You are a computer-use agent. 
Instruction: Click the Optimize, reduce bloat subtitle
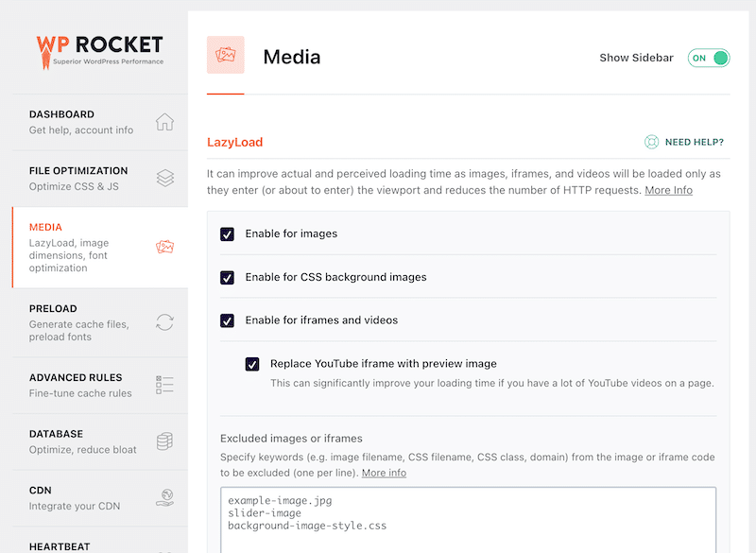pyautogui.click(x=82, y=450)
